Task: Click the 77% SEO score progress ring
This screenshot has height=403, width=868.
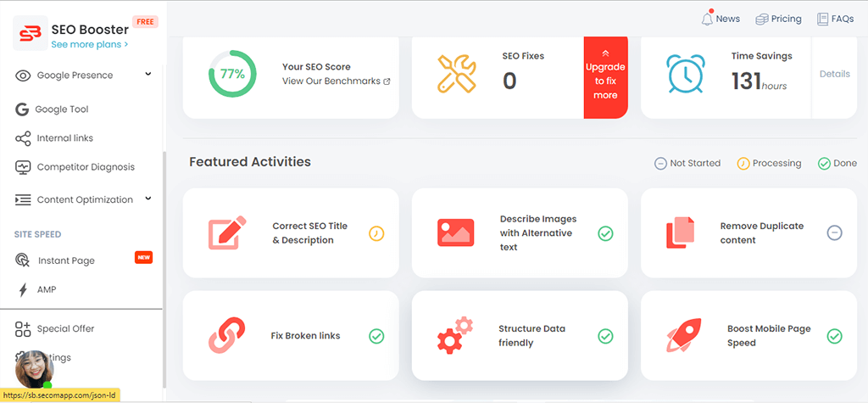Action: point(232,74)
